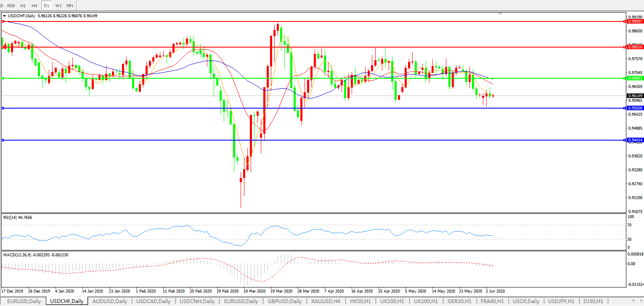644x306 pixels.
Task: Click the chart shift triangle marker at top
Action: (x=500, y=13)
